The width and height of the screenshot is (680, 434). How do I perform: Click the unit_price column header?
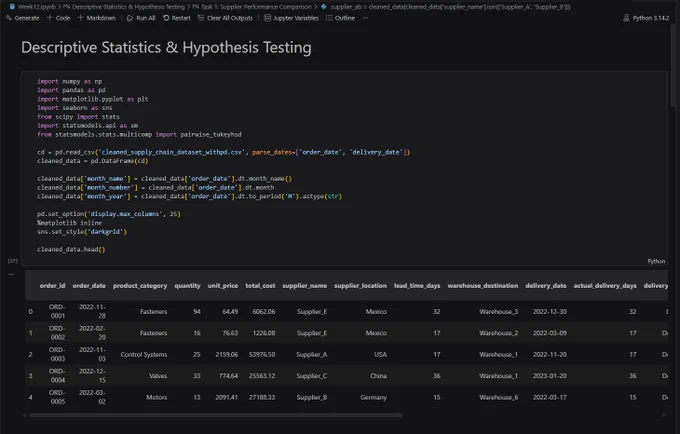pyautogui.click(x=222, y=285)
